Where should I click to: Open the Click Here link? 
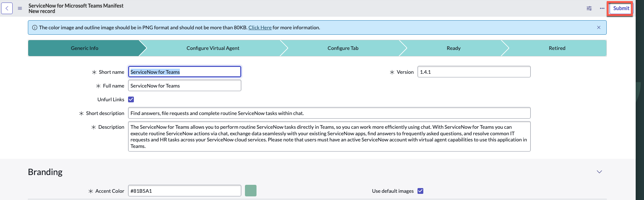coord(260,27)
